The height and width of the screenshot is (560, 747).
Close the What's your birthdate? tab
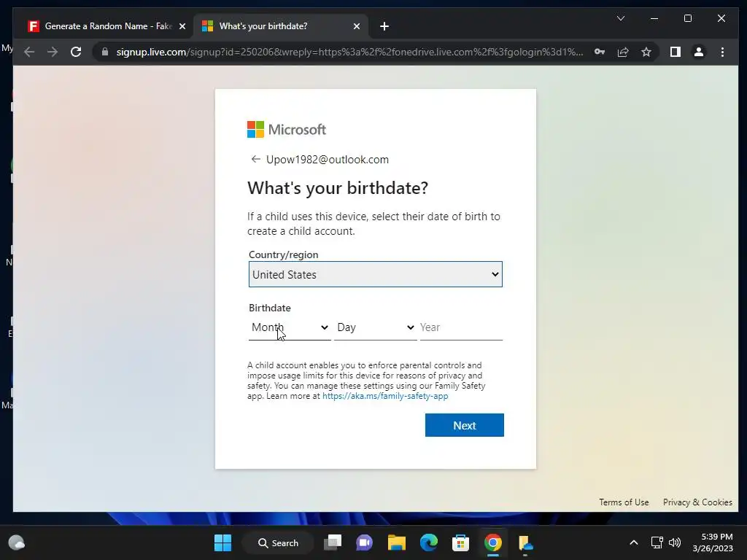[356, 26]
